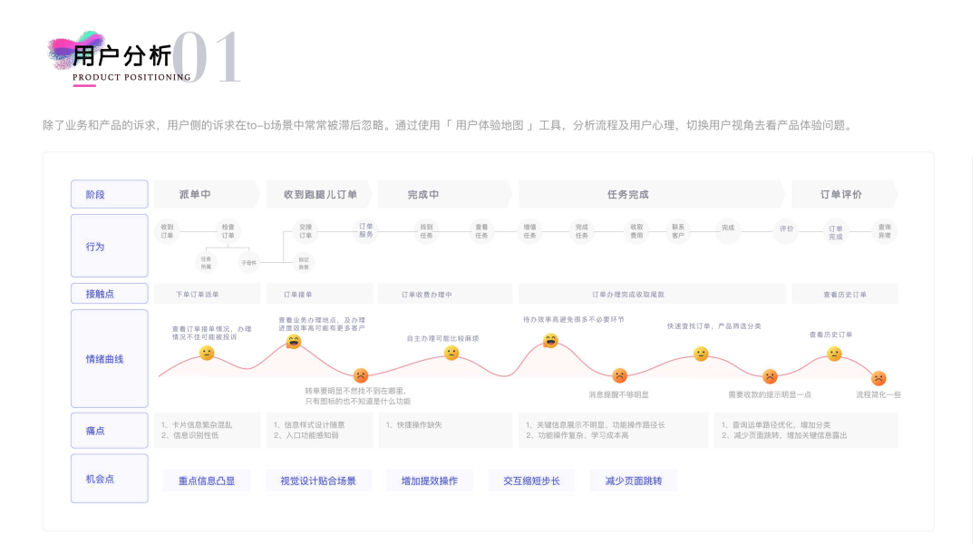980x544 pixels.
Task: Select the '查询异常' behavior node
Action: (885, 231)
